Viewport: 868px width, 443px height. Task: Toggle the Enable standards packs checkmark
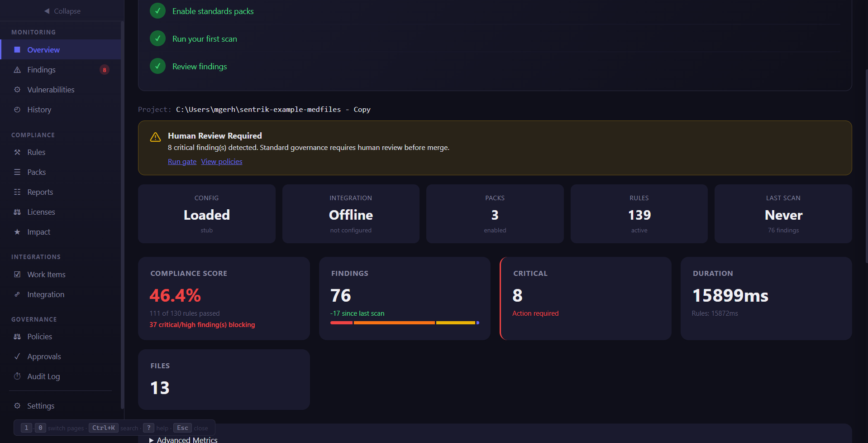click(x=157, y=10)
